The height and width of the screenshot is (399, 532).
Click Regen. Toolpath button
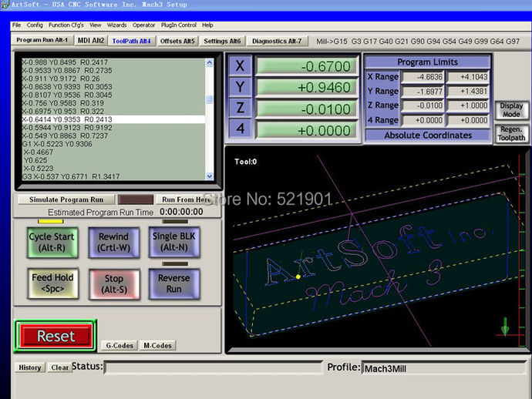click(511, 133)
